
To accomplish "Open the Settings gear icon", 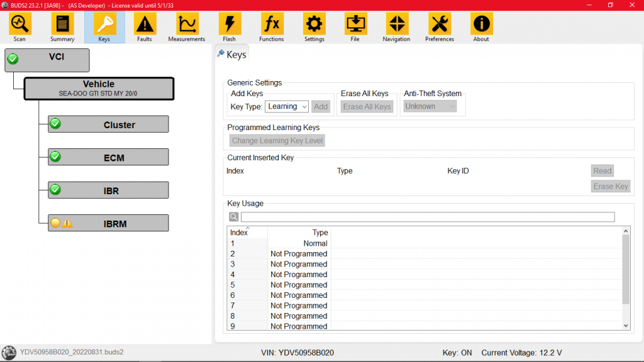I will pyautogui.click(x=314, y=25).
